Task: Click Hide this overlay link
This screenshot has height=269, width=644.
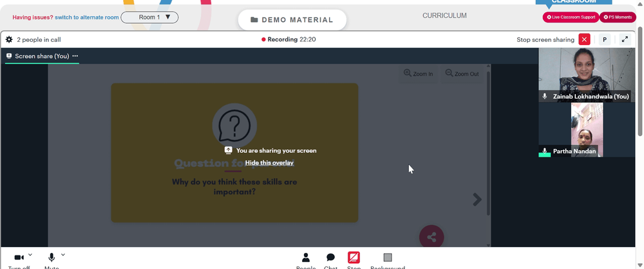Action: (x=269, y=163)
